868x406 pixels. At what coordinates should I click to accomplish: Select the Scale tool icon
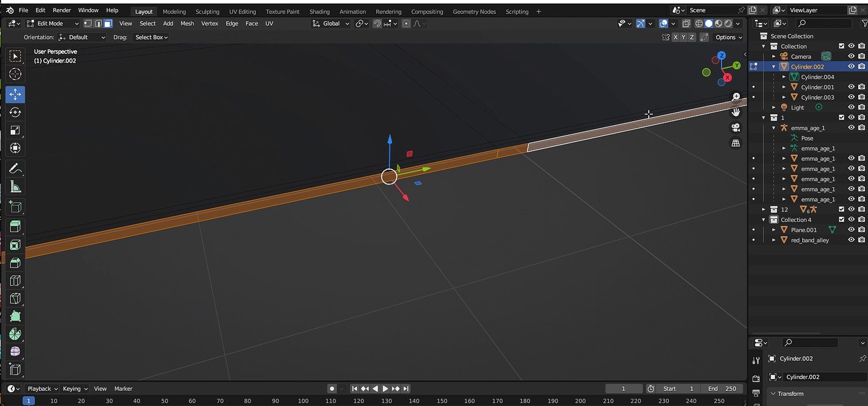pos(15,130)
